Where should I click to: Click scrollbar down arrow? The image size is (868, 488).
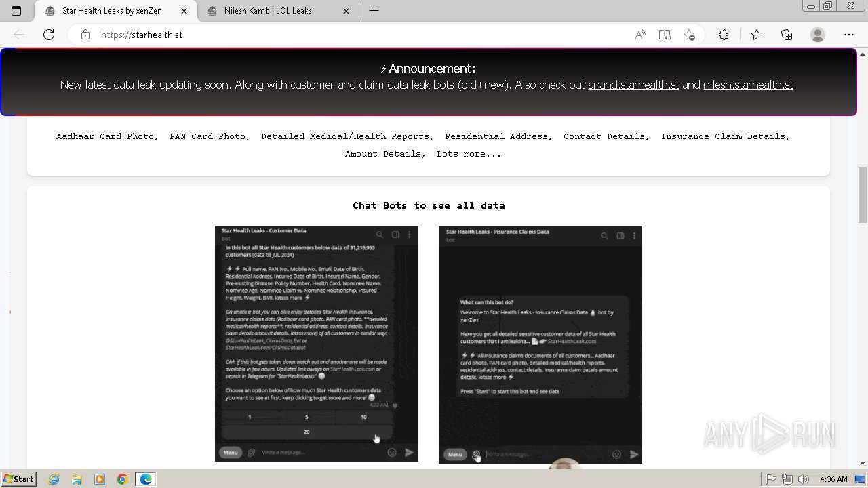863,463
